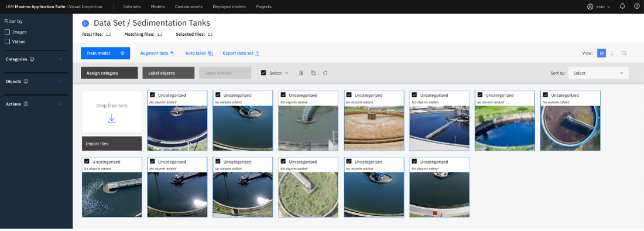
Task: Click the Matching files: 13 text
Action: click(143, 35)
